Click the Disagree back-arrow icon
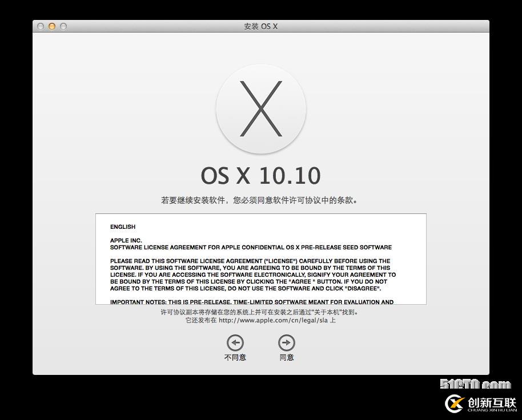Image resolution: width=522 pixels, height=420 pixels. [x=235, y=343]
